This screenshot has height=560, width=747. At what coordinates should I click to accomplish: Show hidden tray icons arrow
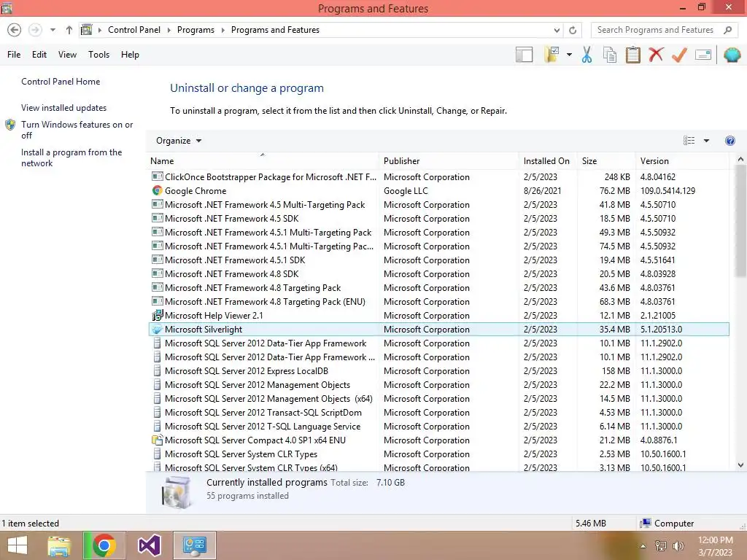point(643,546)
